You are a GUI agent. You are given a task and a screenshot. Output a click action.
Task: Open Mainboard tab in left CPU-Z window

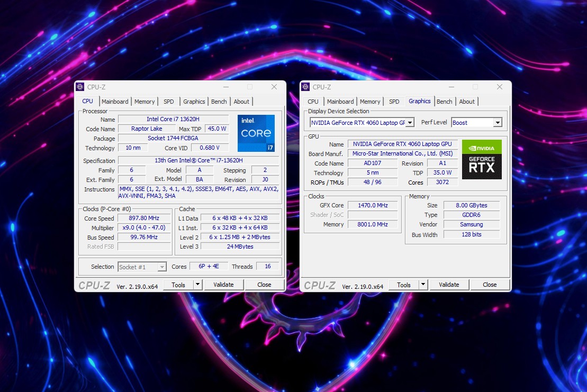coord(115,102)
